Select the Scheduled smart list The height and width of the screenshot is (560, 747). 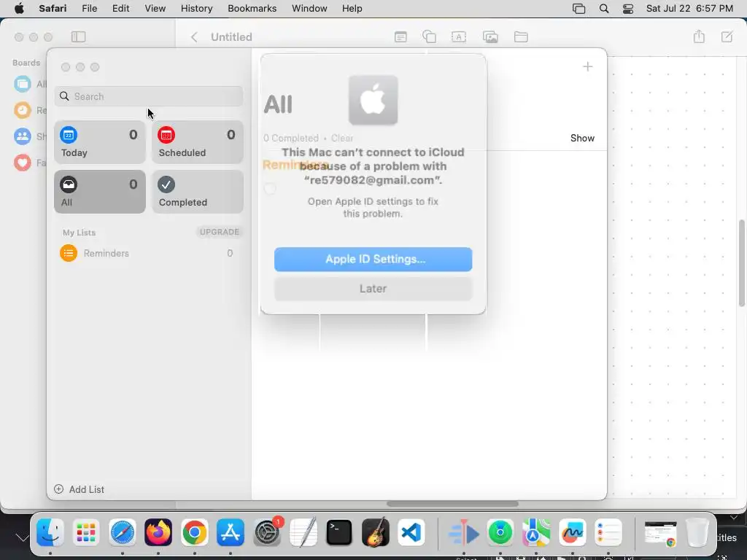click(198, 142)
